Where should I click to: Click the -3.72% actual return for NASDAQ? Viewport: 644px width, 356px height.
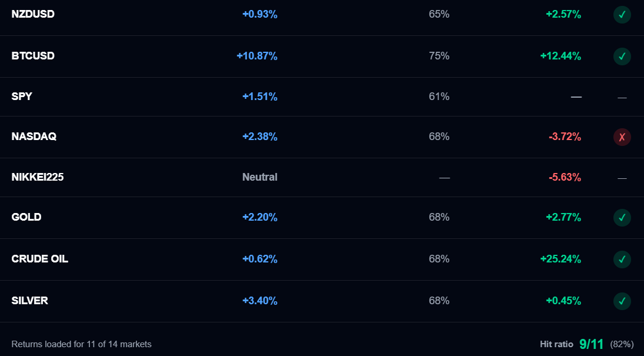pyautogui.click(x=565, y=137)
